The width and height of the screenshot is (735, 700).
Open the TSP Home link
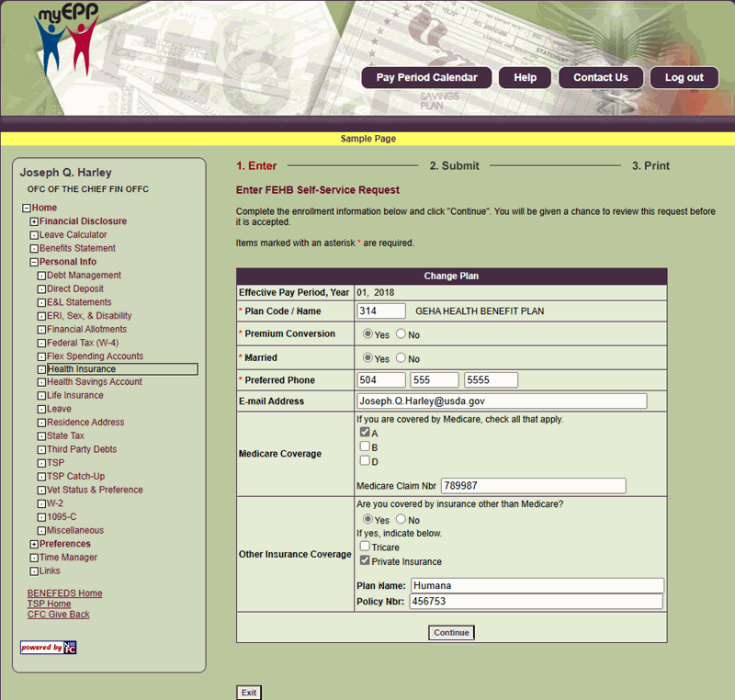[50, 604]
